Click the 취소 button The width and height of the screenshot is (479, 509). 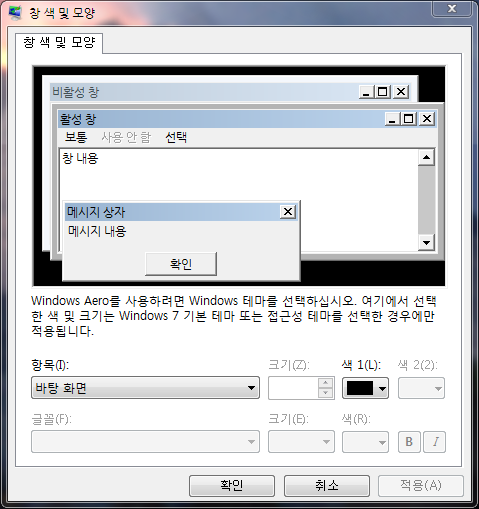pos(327,486)
